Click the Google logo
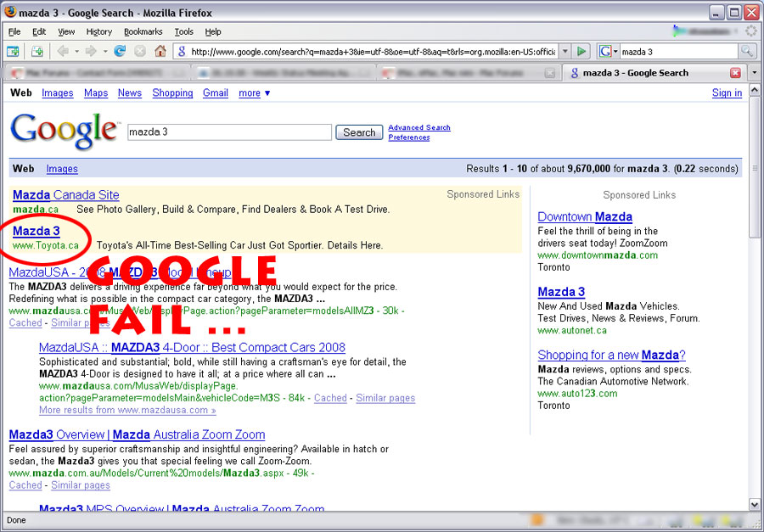Image resolution: width=764 pixels, height=532 pixels. pyautogui.click(x=64, y=131)
